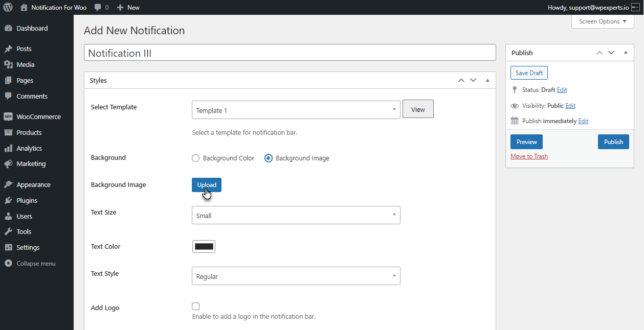This screenshot has width=644, height=330.
Task: Select the Background Color radio button
Action: point(195,158)
